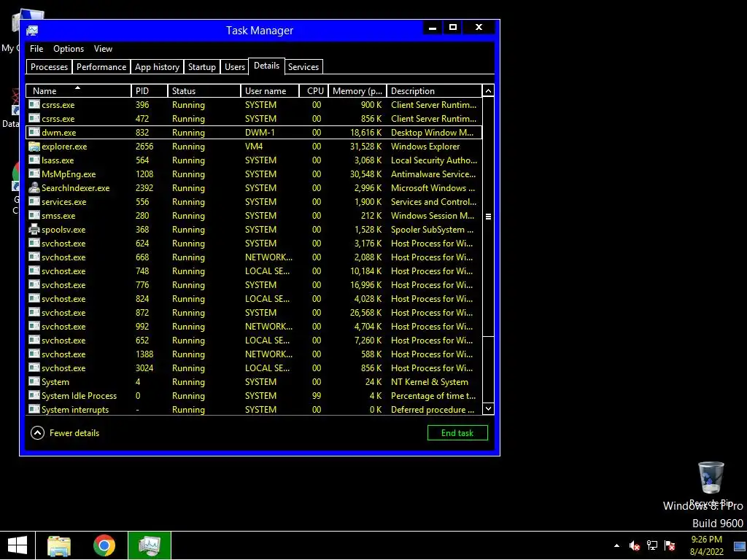Select the csrss.exe row with PID 472
This screenshot has height=560, width=747.
coord(254,118)
